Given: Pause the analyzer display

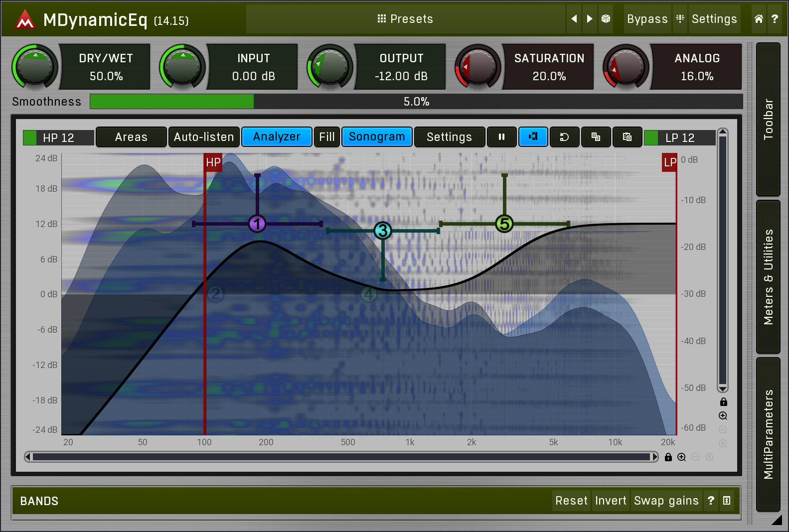Looking at the screenshot, I should (501, 137).
